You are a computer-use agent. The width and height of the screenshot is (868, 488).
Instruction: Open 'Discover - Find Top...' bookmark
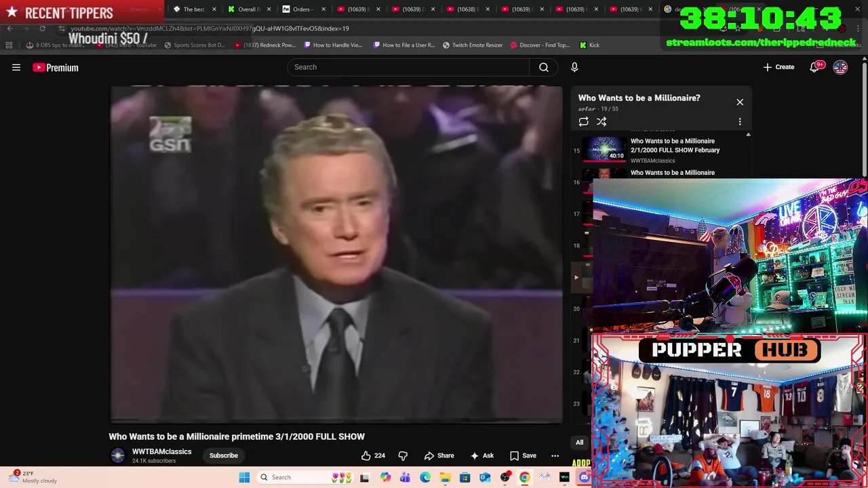pos(540,45)
